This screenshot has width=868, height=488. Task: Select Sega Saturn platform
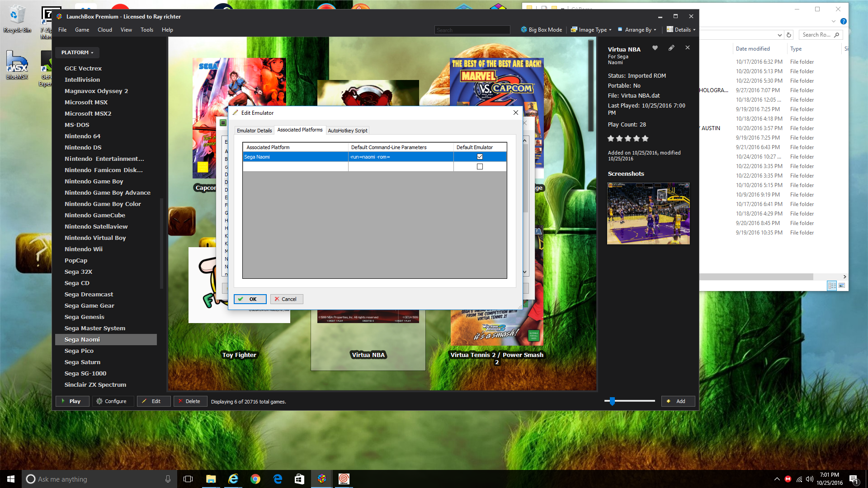(82, 362)
